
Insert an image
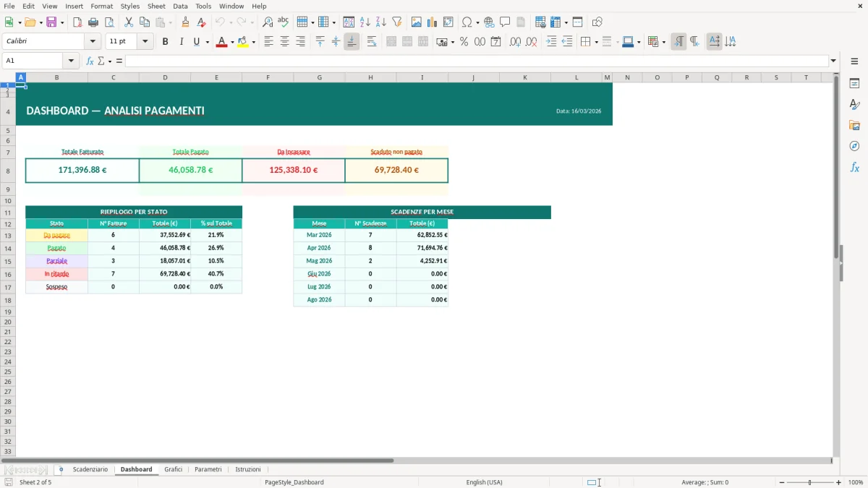[x=417, y=22]
